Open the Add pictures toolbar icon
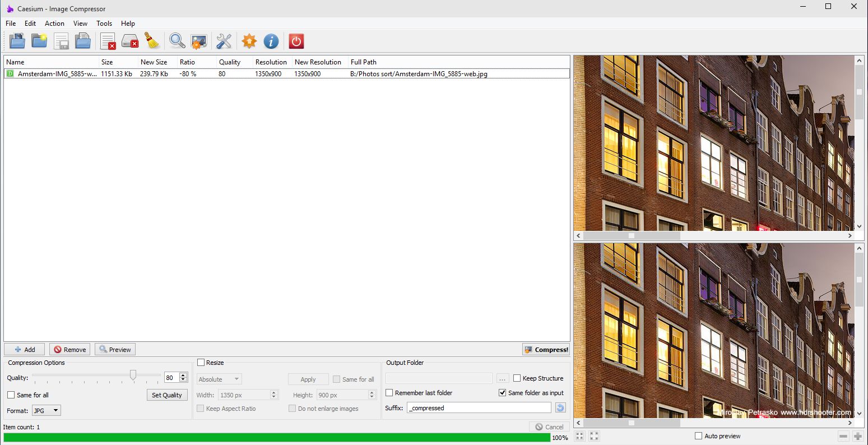 [x=17, y=41]
